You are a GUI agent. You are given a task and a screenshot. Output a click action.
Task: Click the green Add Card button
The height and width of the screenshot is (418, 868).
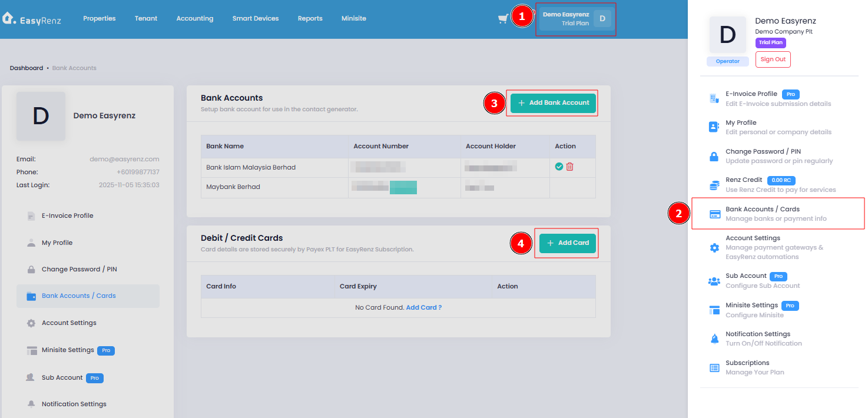coord(568,243)
